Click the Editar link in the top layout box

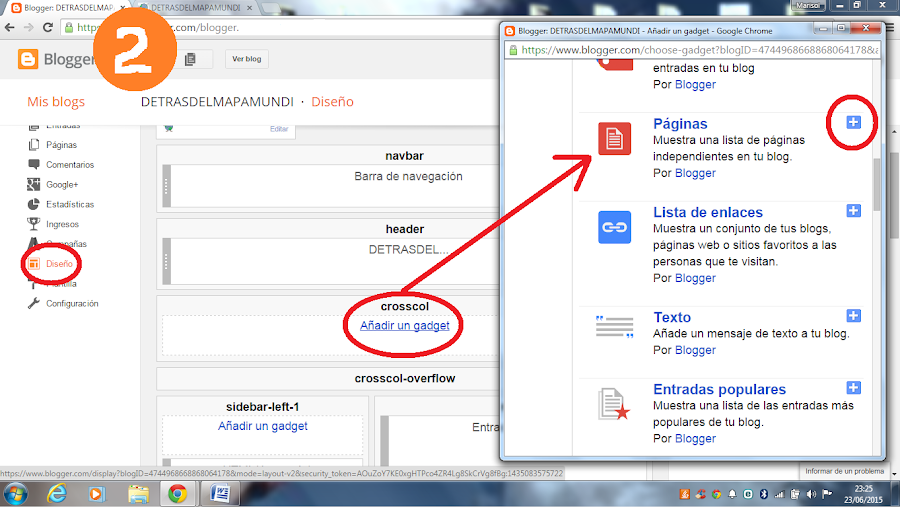(279, 129)
